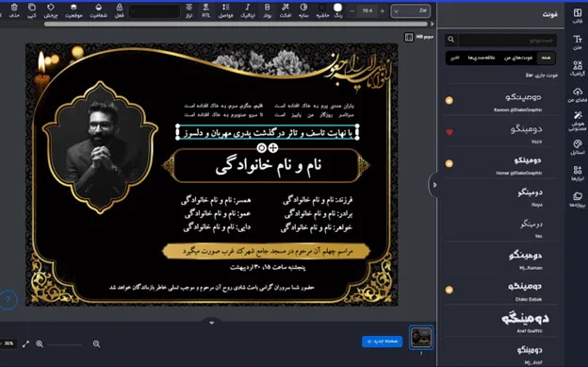The image size is (588, 367).
Task: Click the premium coin badge on Kavoos font
Action: [449, 100]
